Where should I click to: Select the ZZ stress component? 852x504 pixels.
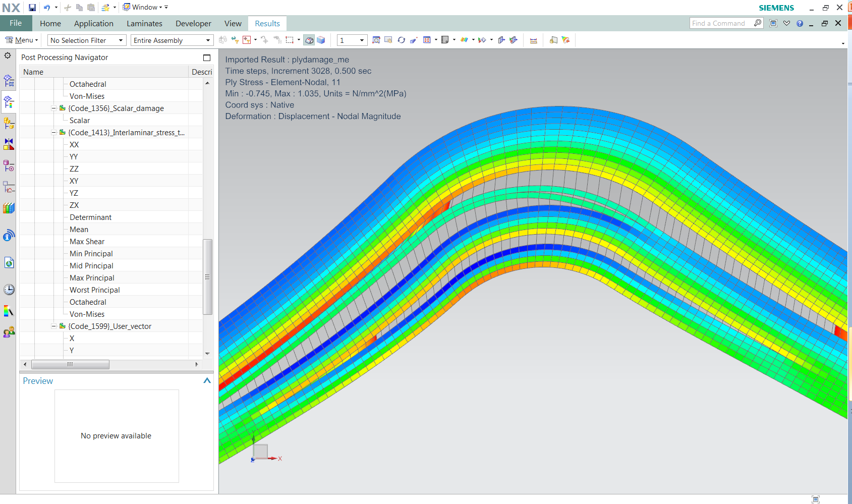pyautogui.click(x=74, y=169)
